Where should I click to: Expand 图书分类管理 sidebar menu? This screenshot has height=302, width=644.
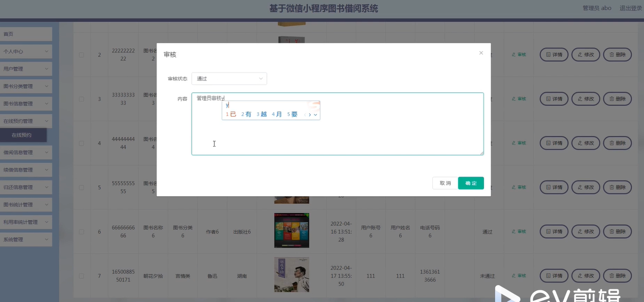click(x=26, y=86)
